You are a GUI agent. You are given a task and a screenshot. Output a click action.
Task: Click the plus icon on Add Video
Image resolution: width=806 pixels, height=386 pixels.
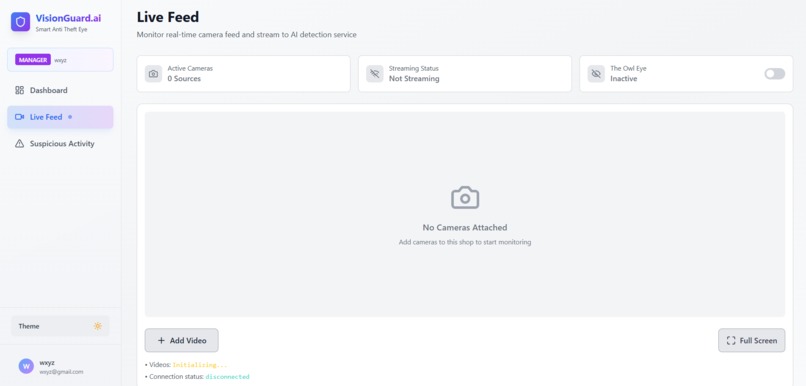point(161,340)
